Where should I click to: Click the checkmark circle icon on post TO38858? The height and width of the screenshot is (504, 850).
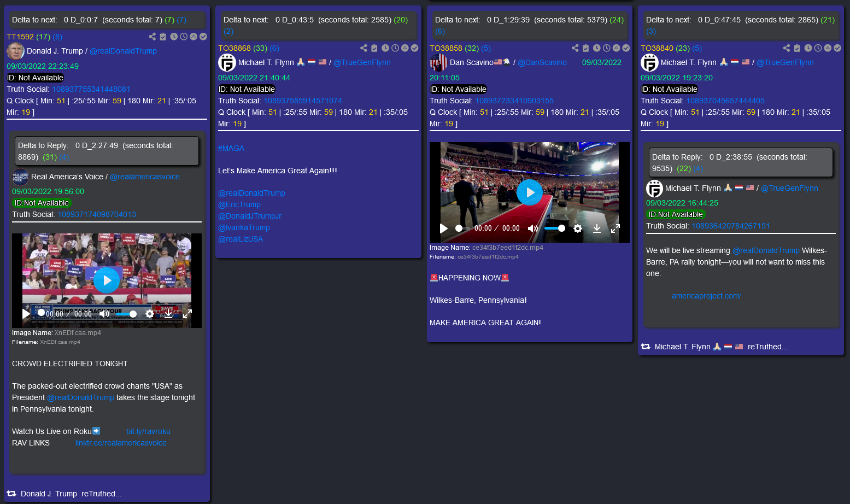(626, 48)
